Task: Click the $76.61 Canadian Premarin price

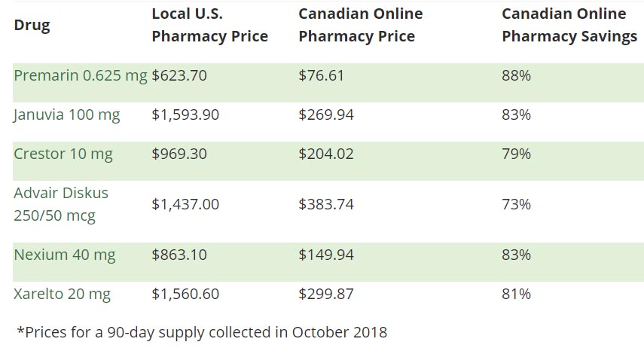Action: [x=321, y=75]
